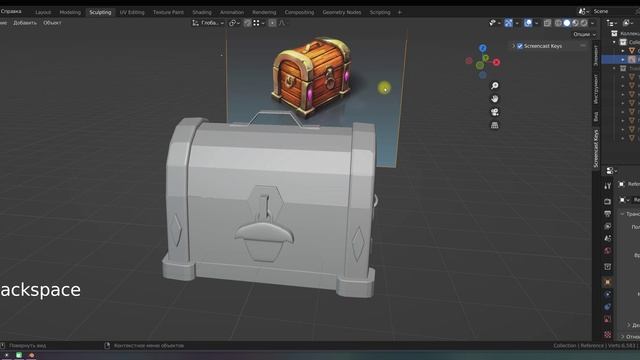The width and height of the screenshot is (640, 360).
Task: Open the overlays options dropdown
Action: (536, 23)
